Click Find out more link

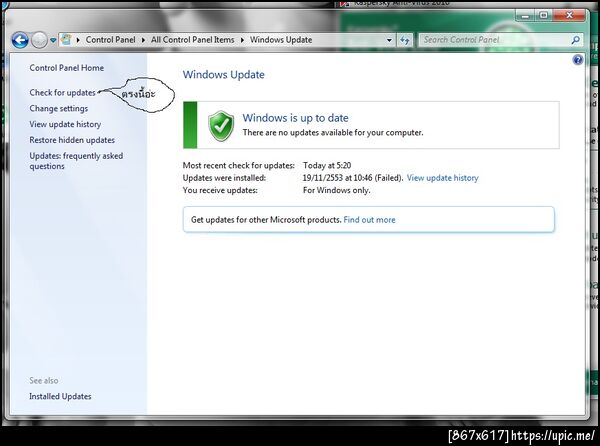pyautogui.click(x=369, y=220)
